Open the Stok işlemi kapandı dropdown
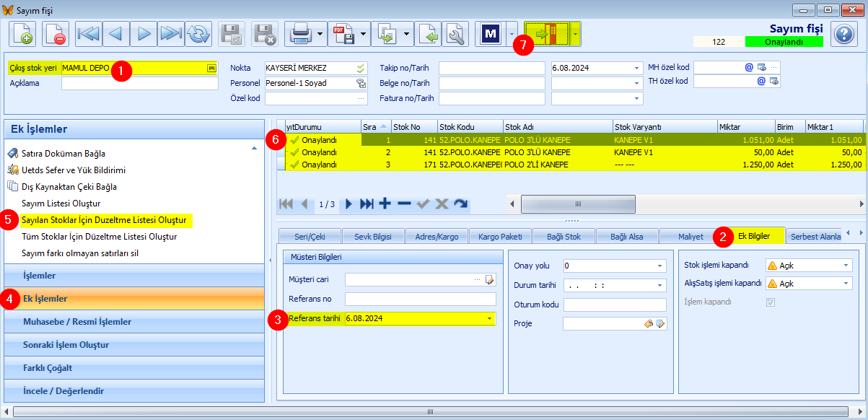Screen dimensions: 868x420 pyautogui.click(x=846, y=265)
